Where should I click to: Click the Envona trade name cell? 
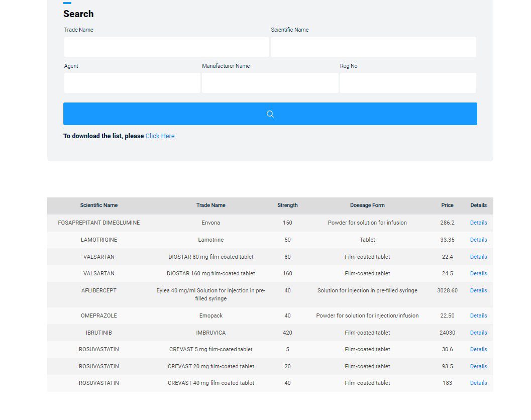coord(210,223)
